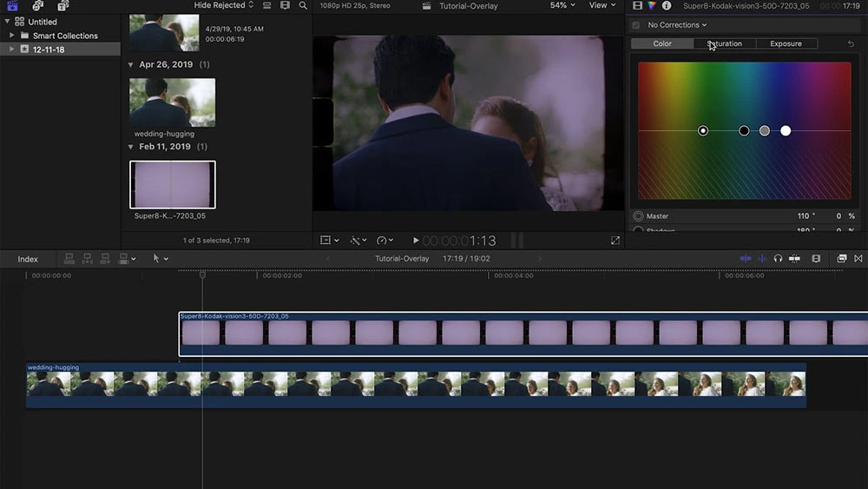Screen dimensions: 868x489
Task: Reset the Color board with the arrow
Action: click(x=851, y=43)
